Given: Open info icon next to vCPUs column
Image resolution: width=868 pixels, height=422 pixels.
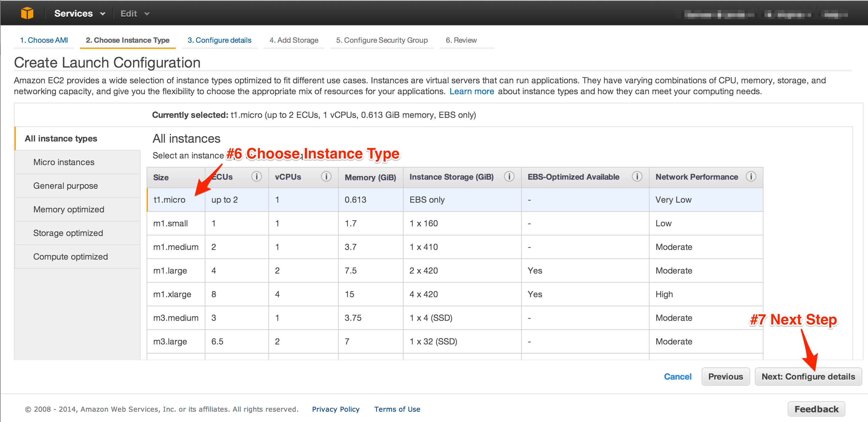Looking at the screenshot, I should [x=326, y=176].
